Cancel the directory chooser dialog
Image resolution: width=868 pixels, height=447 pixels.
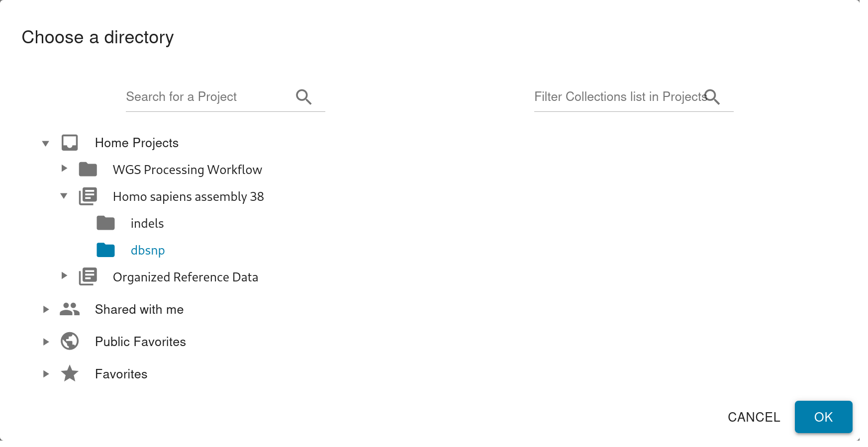(x=754, y=417)
